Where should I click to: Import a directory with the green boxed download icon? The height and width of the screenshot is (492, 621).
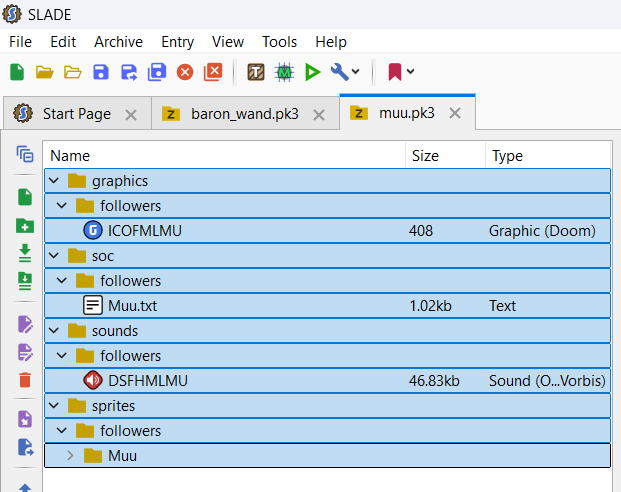point(25,281)
